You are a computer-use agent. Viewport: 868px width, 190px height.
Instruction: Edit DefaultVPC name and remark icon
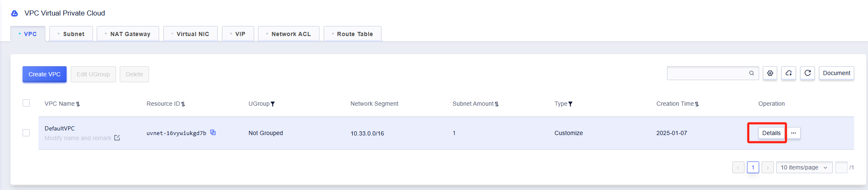click(x=117, y=138)
